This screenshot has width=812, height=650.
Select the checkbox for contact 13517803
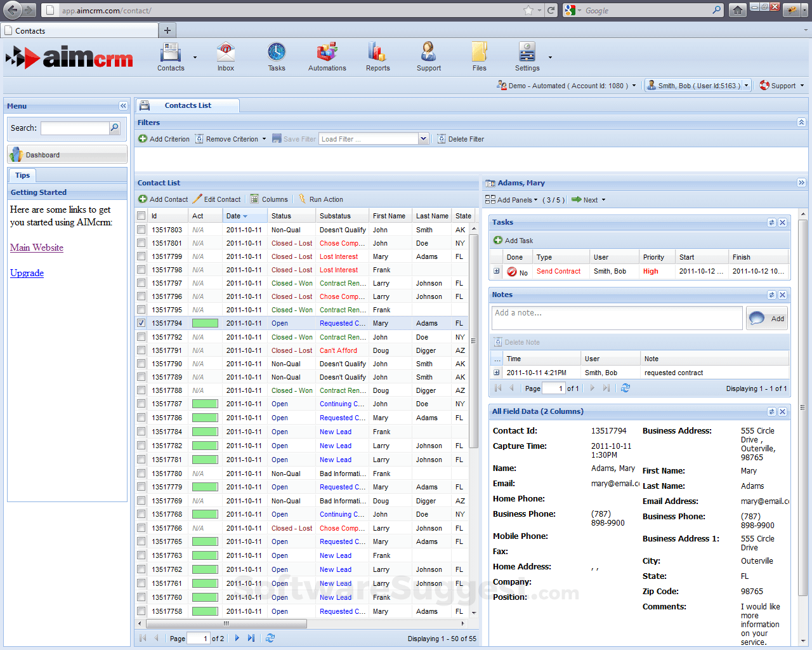pos(141,229)
